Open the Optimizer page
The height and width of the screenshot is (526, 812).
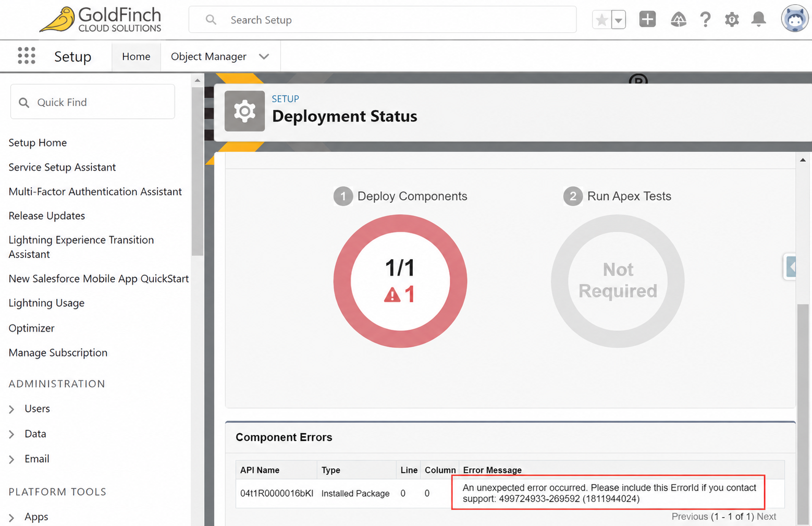coord(31,328)
